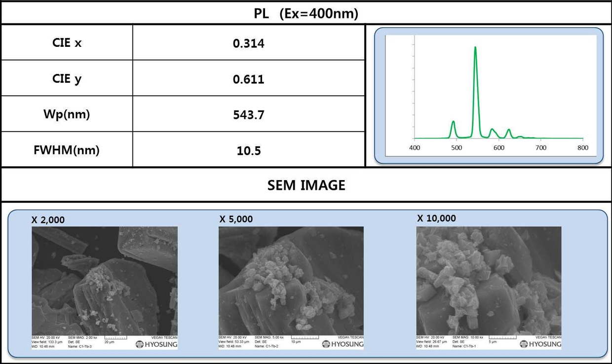612x364 pixels.
Task: Click the 400 label on the spectrum axis
Action: 415,147
